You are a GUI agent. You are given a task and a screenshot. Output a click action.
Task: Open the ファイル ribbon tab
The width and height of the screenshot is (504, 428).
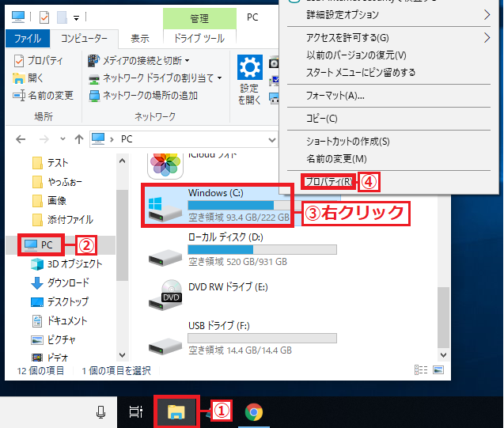pyautogui.click(x=28, y=39)
